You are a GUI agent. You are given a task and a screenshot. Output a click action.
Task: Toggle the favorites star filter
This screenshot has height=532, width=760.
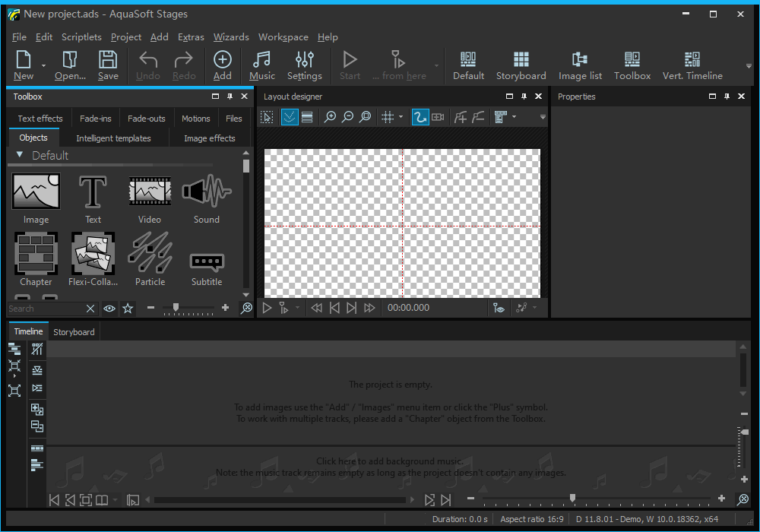[x=128, y=309]
